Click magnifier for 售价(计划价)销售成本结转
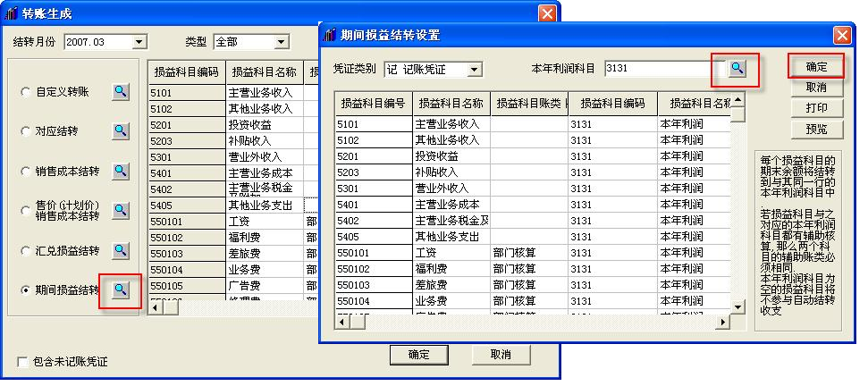Screen dimensions: 868x386 tap(121, 210)
